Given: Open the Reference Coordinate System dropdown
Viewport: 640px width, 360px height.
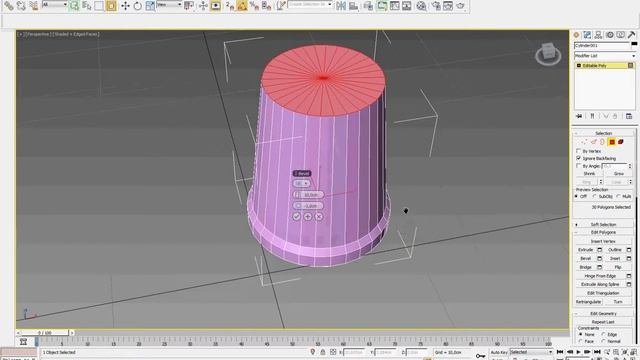Looking at the screenshot, I should 169,4.
